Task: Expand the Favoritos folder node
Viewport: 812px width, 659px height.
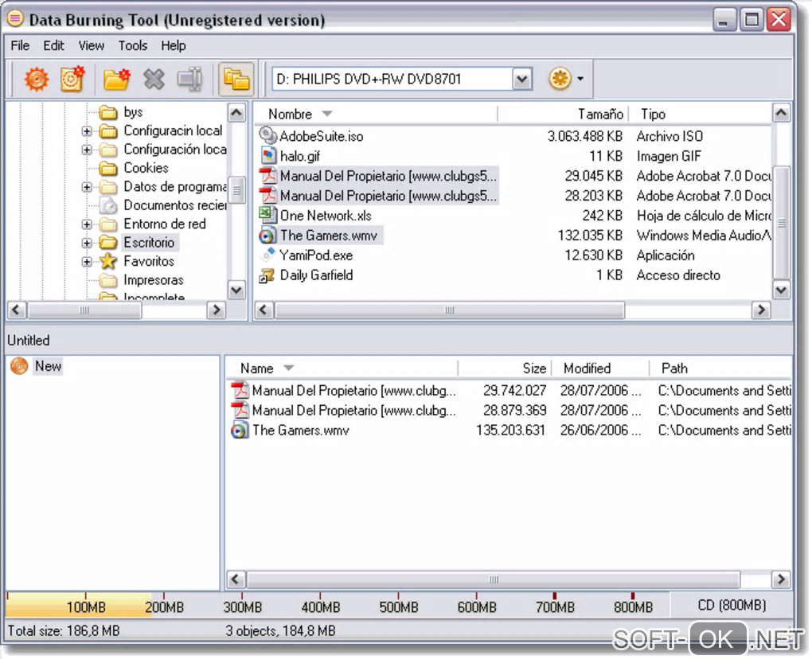Action: 87,261
